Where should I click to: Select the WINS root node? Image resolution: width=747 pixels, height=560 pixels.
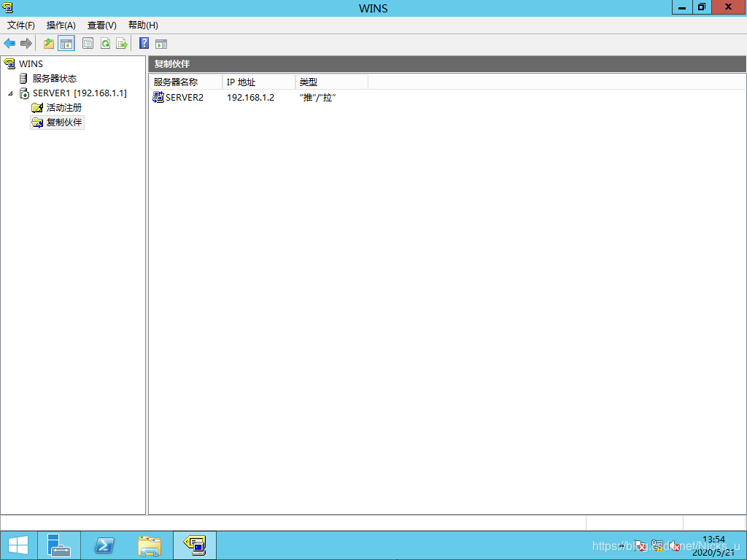click(x=31, y=64)
